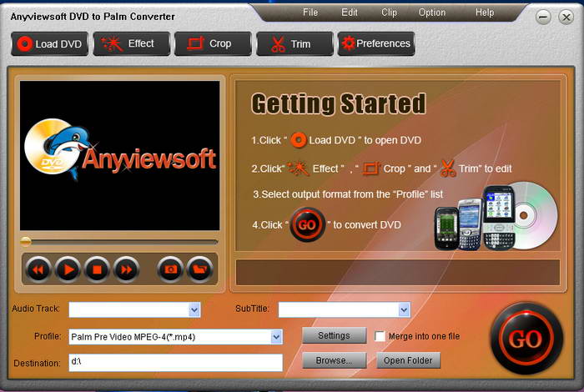Screen dimensions: 584x392
Task: Close the converter window
Action: [x=566, y=18]
